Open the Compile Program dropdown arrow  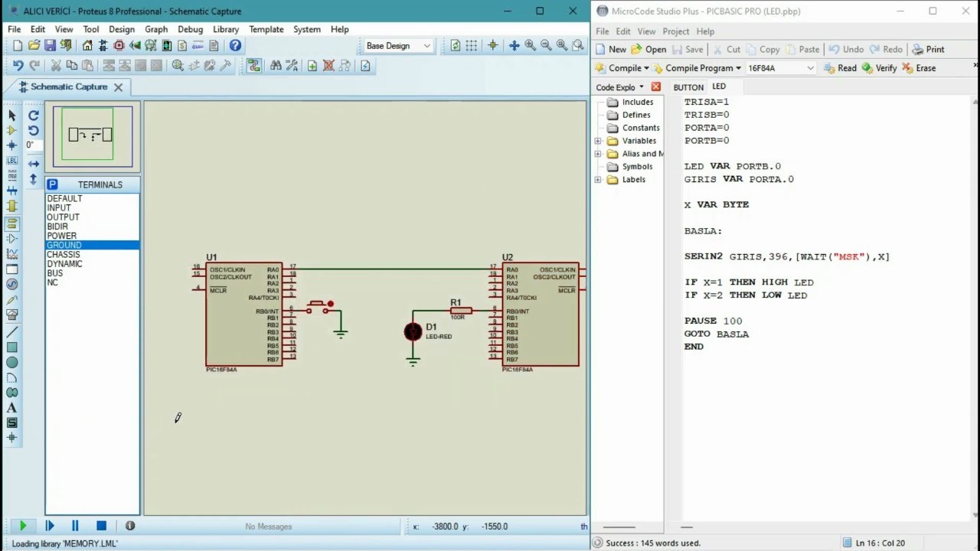point(738,68)
